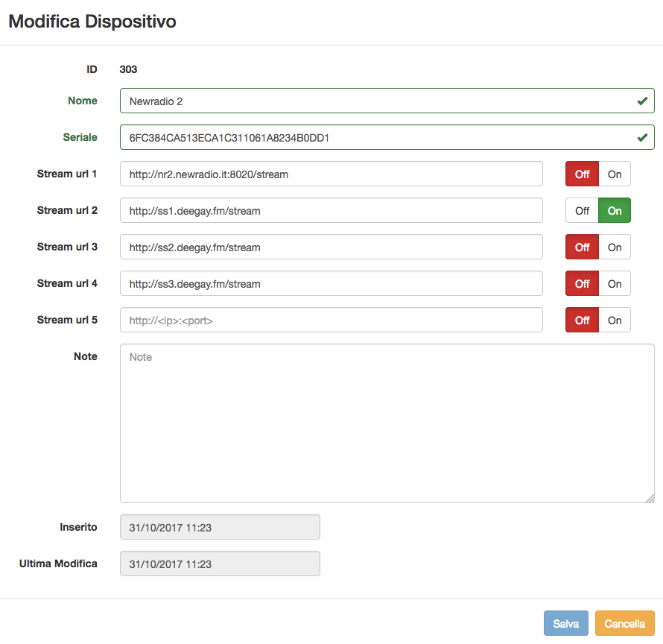The image size is (663, 644).
Task: Set Stream url 5 to On
Action: [x=615, y=320]
